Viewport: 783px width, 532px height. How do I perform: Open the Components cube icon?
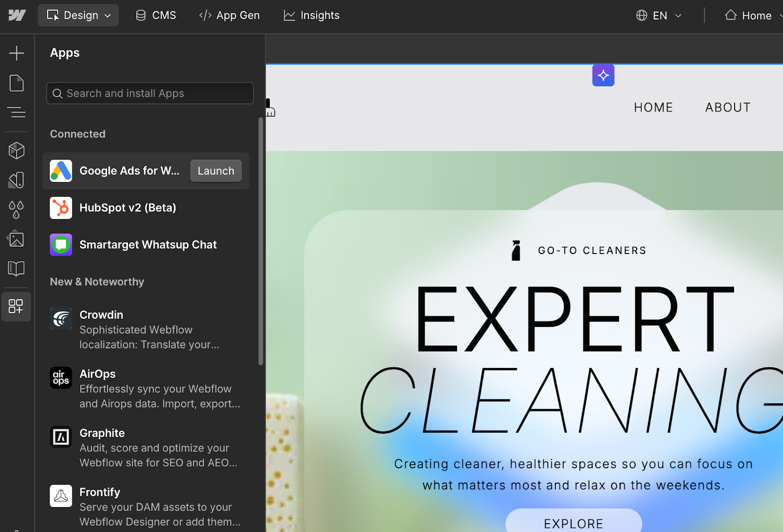(17, 151)
